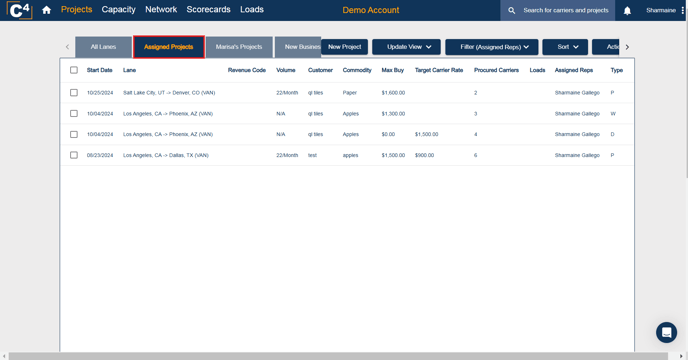688x360 pixels.
Task: Open the Network menu
Action: [x=161, y=10]
